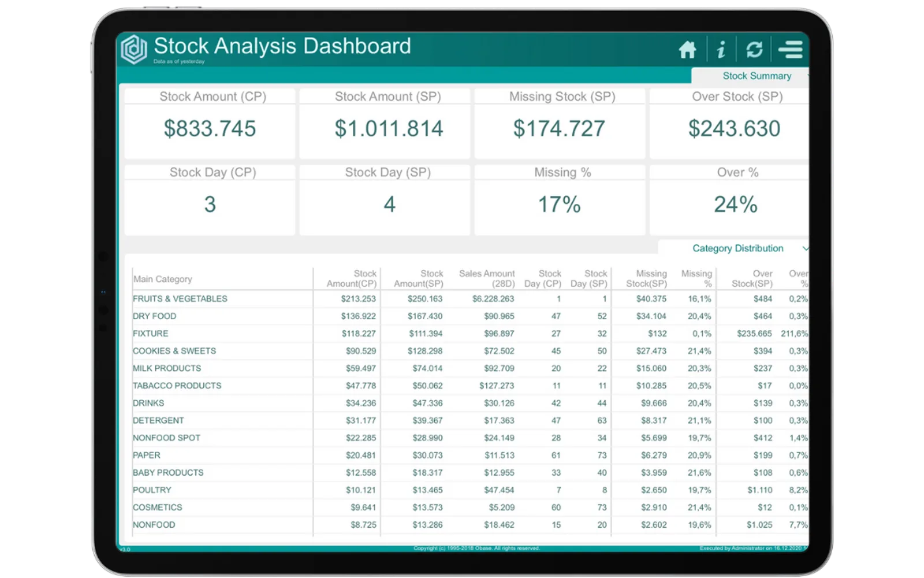Click the Sales Amount (28D) column header
924x578 pixels.
click(x=486, y=279)
